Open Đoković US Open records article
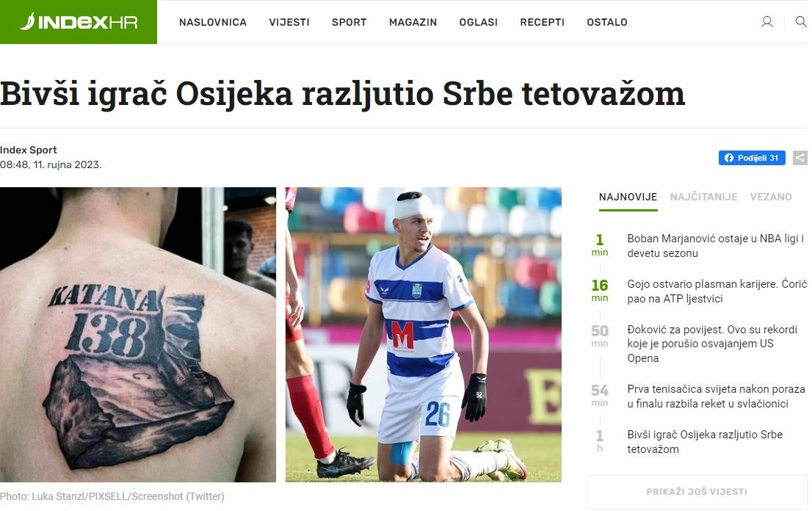Viewport: 812px width, 511px height. tap(712, 344)
